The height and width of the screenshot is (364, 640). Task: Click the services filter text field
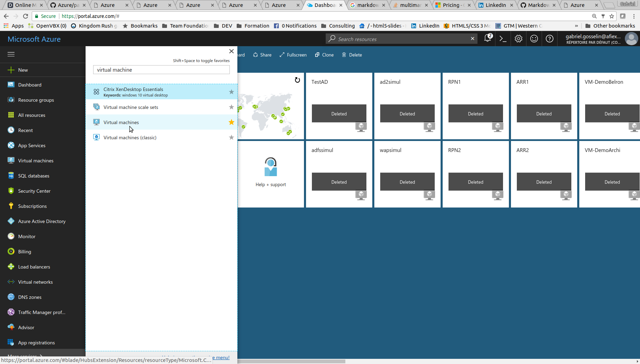click(161, 70)
